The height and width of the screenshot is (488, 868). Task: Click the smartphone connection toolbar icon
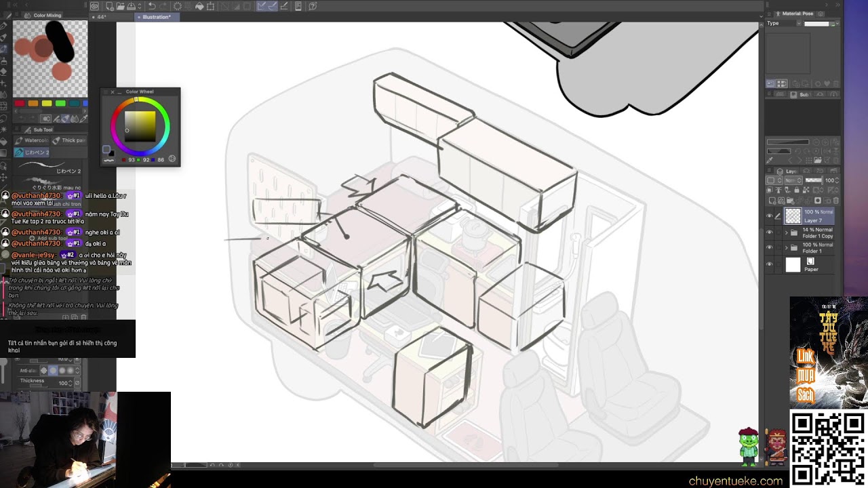(x=298, y=6)
